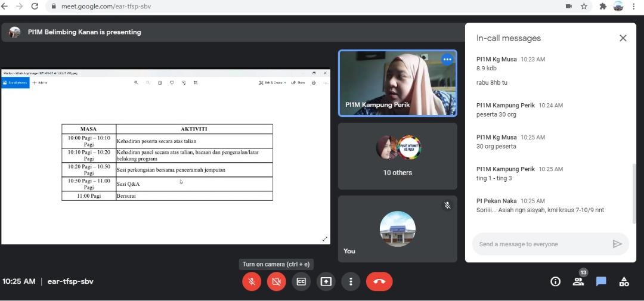The height and width of the screenshot is (301, 644).
Task: Reload the page in browser
Action: pyautogui.click(x=35, y=6)
